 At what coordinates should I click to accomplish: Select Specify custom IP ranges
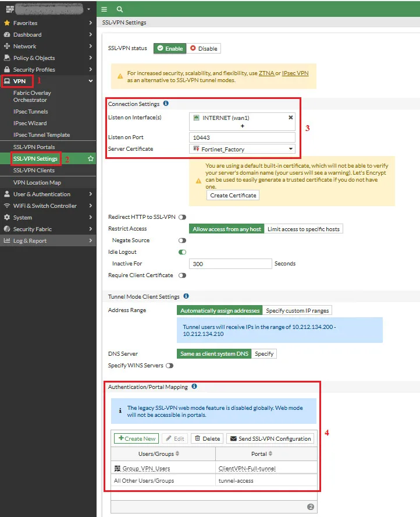(x=297, y=310)
